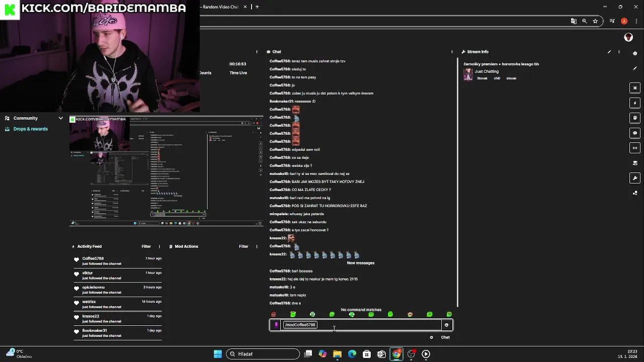This screenshot has height=362, width=644.
Task: Toggle the lightning bolt quick actions panel
Action: tap(635, 103)
